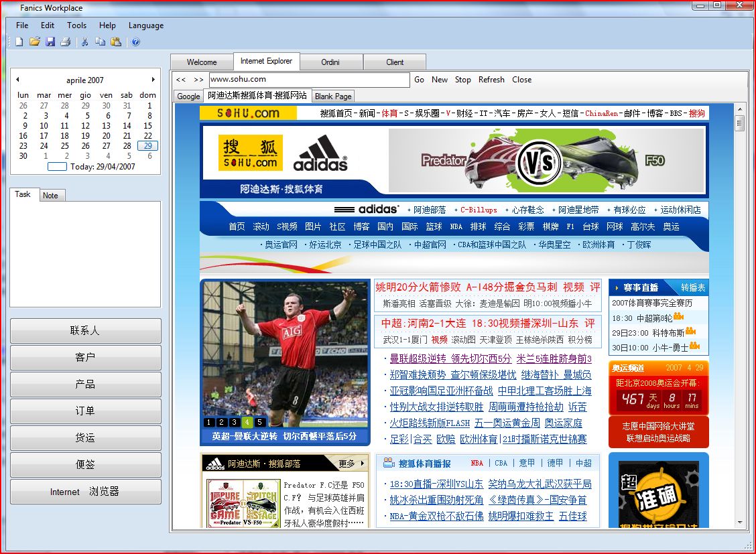Switch to the Ordini tab
The width and height of the screenshot is (756, 554).
click(x=331, y=62)
